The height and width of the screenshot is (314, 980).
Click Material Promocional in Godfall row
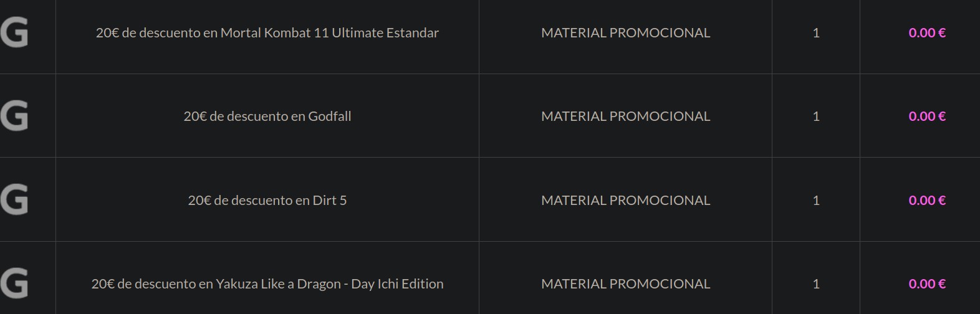coord(625,117)
